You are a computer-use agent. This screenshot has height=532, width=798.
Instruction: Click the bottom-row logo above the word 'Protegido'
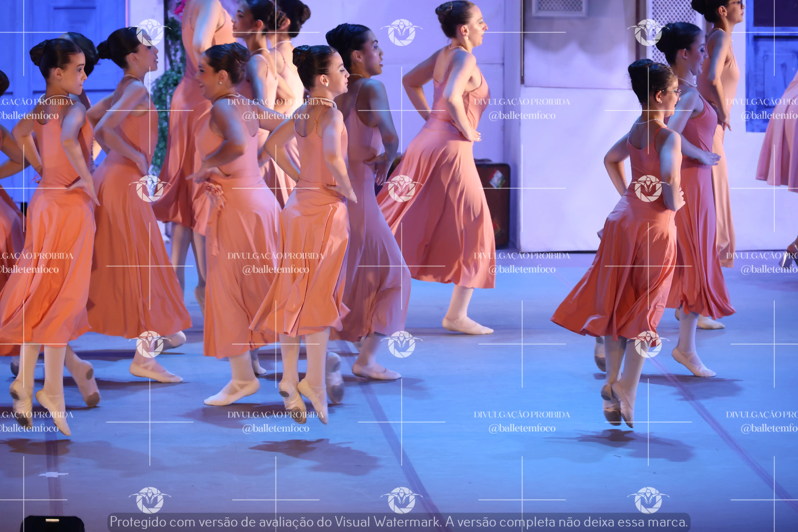150,500
